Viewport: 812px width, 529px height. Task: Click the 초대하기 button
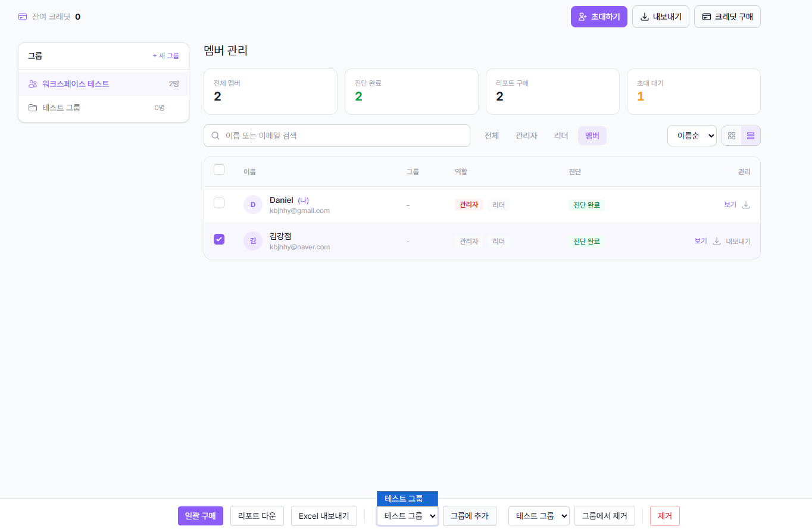pos(599,17)
